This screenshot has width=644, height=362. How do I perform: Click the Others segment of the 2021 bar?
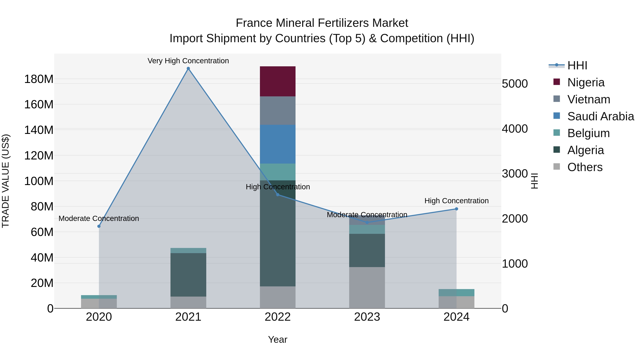(188, 302)
